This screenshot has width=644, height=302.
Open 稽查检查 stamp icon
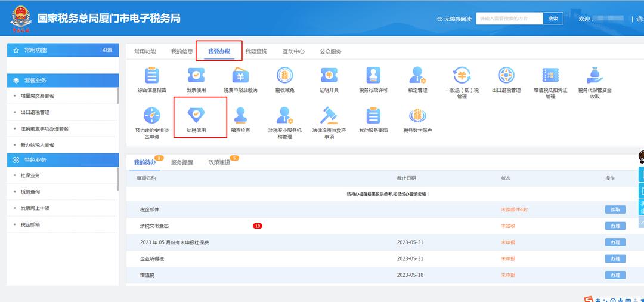[x=240, y=115]
